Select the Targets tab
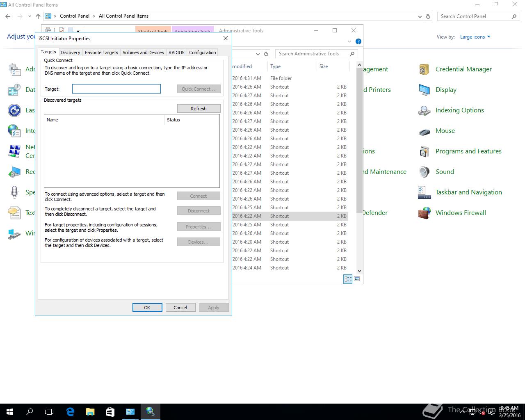The image size is (525, 420). pos(48,52)
